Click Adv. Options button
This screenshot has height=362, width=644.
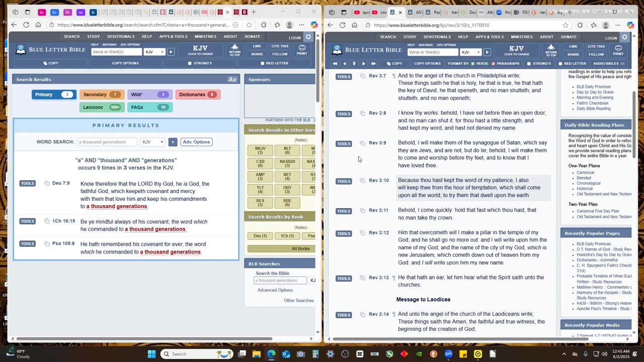(196, 142)
